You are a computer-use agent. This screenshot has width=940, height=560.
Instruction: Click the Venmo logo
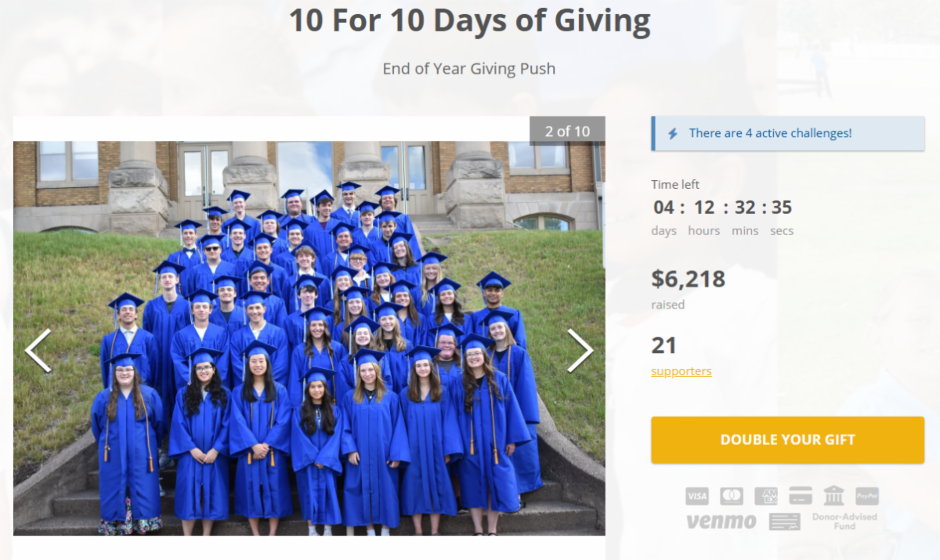721,521
